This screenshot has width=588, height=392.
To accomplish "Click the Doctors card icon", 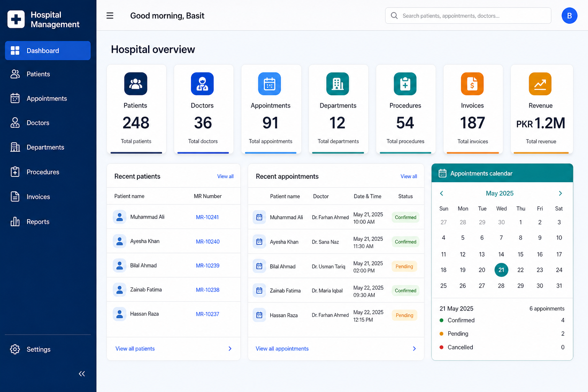I will tap(203, 84).
